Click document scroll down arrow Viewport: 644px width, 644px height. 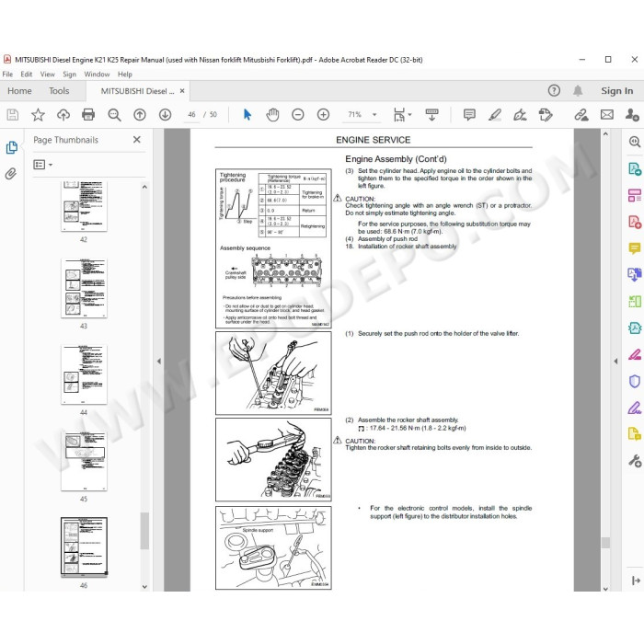(605, 589)
